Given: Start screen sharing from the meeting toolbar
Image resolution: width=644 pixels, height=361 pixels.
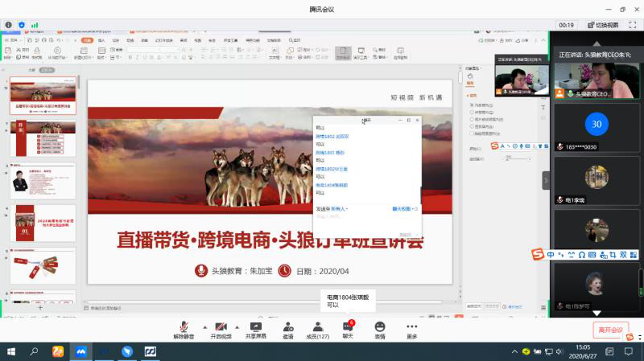Looking at the screenshot, I should pos(257,327).
